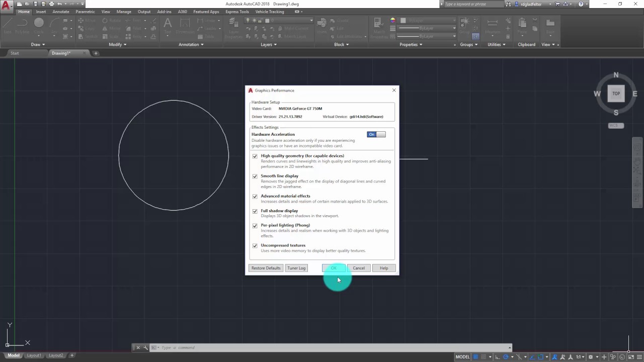Screen dimensions: 644x362
Task: Expand the Modify panel dropdown
Action: point(117,45)
